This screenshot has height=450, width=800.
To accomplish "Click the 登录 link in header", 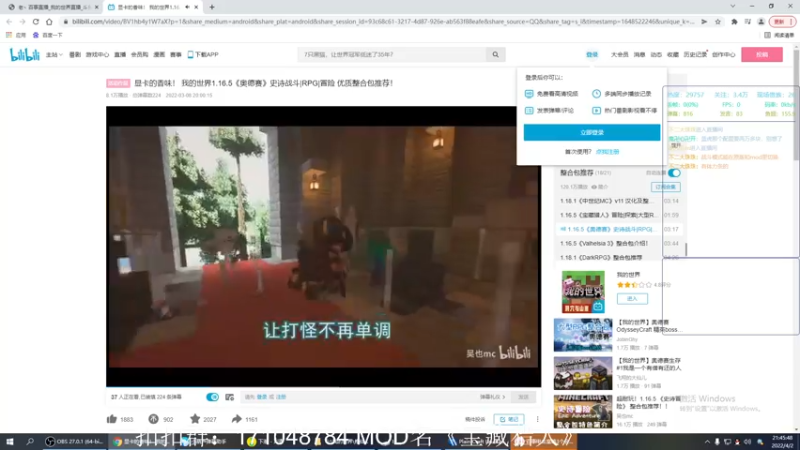I will click(x=592, y=55).
